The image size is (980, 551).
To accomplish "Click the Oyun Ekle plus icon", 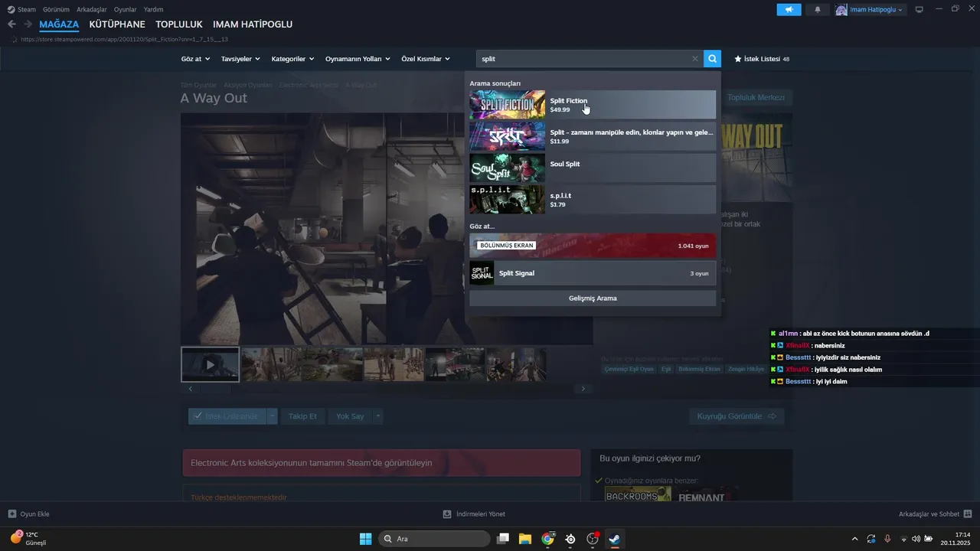I will point(12,514).
